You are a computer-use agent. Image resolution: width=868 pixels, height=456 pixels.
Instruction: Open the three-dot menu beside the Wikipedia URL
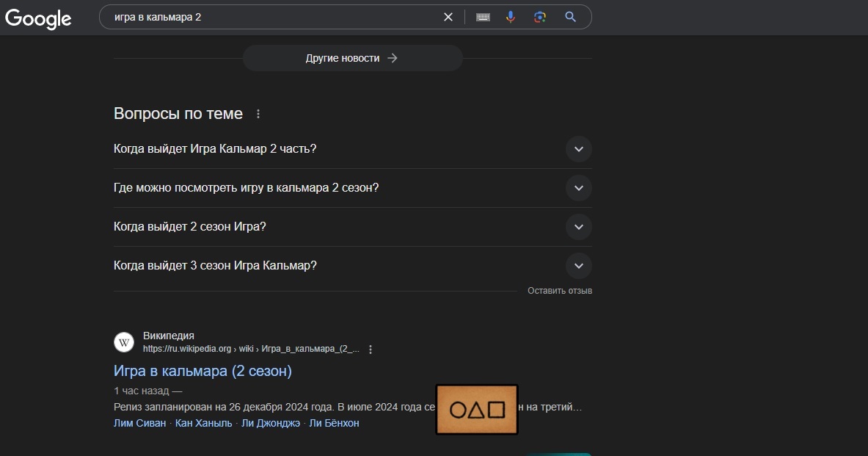pyautogui.click(x=371, y=350)
